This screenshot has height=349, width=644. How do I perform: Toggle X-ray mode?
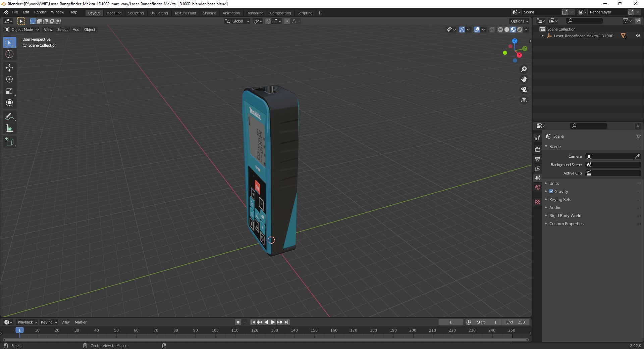point(492,30)
